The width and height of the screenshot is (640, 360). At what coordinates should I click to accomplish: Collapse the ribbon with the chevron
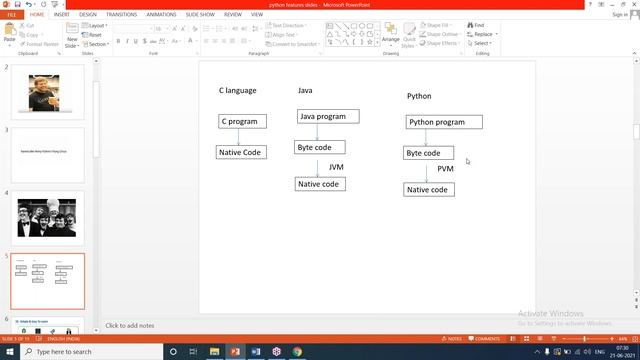pyautogui.click(x=634, y=53)
